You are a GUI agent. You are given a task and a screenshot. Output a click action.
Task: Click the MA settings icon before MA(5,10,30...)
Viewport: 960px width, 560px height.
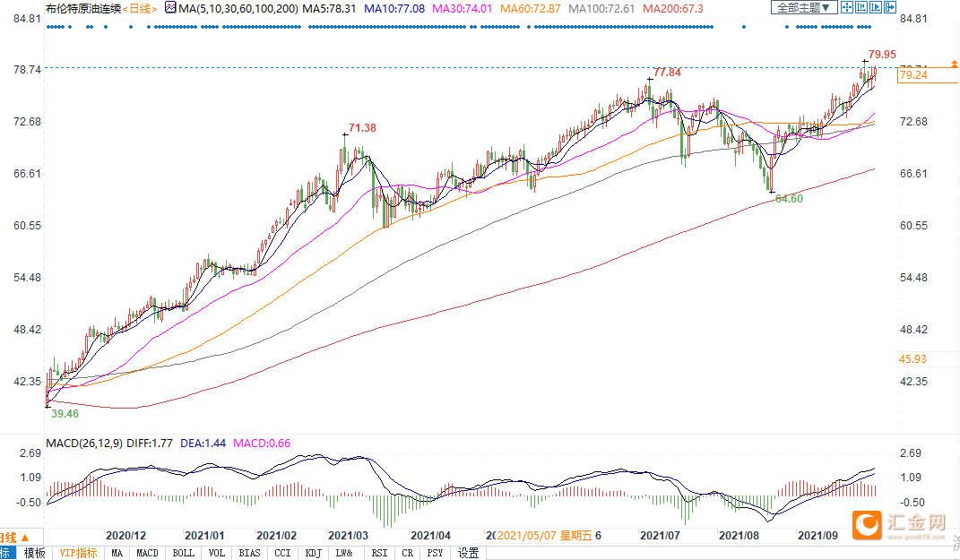170,8
